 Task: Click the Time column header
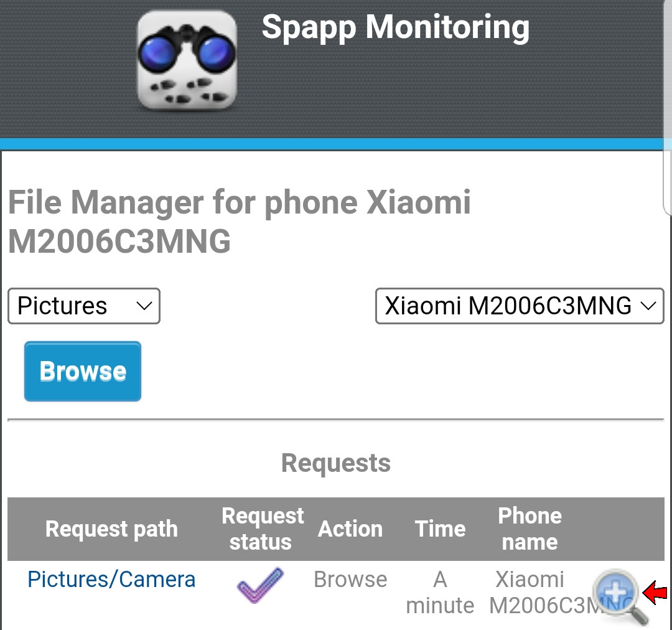tap(440, 529)
